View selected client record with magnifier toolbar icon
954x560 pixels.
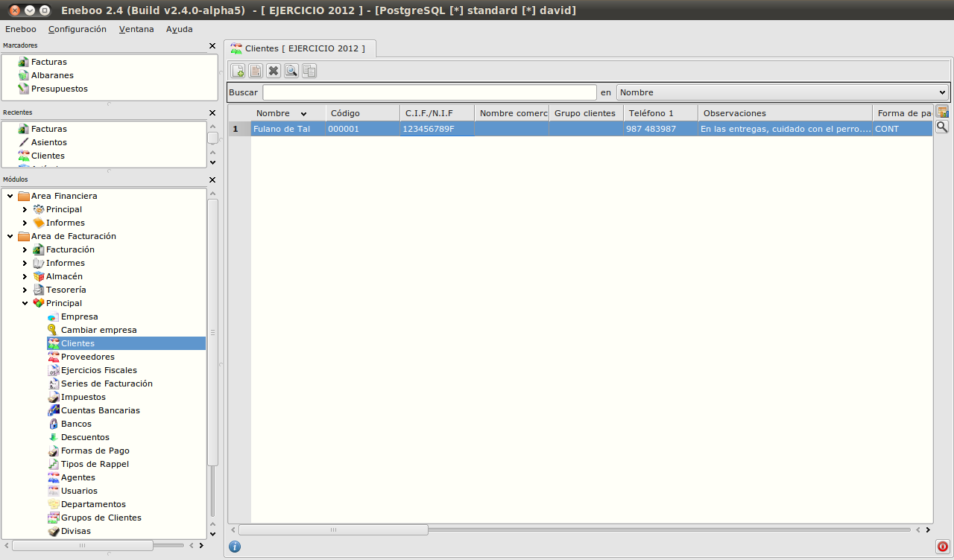[291, 71]
